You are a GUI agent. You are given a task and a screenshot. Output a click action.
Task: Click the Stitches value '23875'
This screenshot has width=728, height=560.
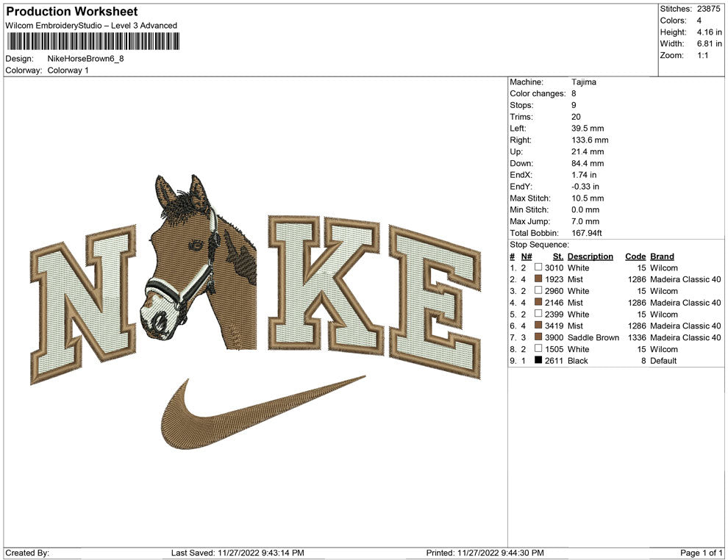click(x=708, y=9)
